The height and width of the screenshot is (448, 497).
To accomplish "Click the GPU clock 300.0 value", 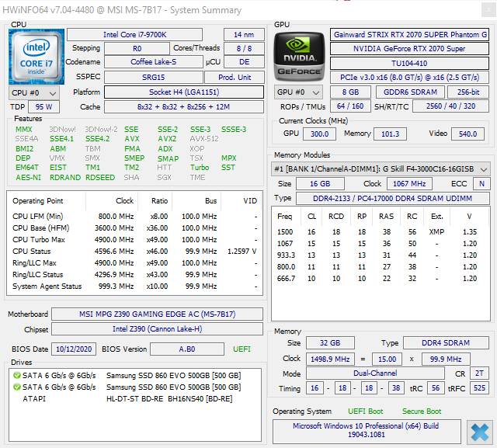I will coord(319,134).
